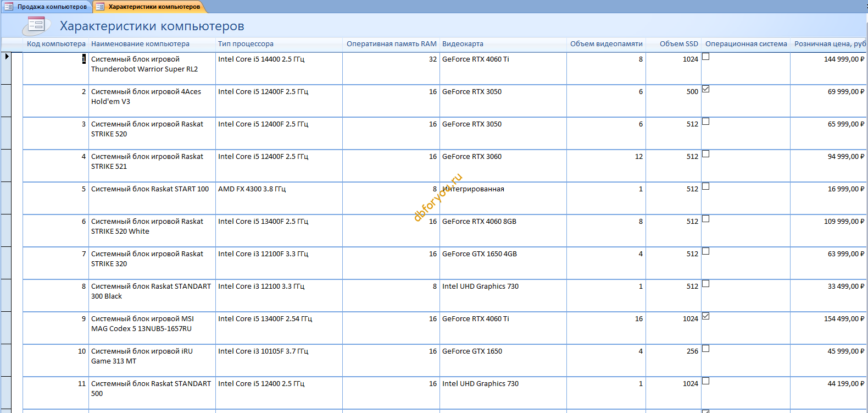Click the price cell 63 999,00 ₽

pyautogui.click(x=828, y=263)
